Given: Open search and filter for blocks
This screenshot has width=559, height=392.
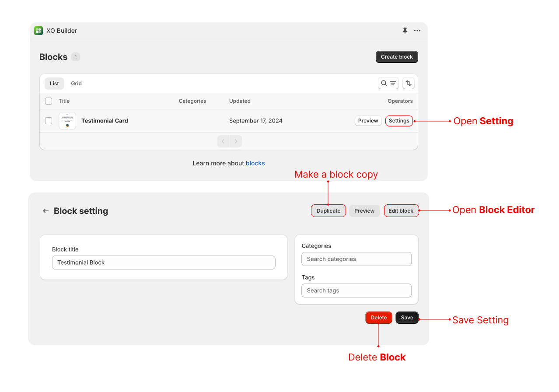Looking at the screenshot, I should pos(388,83).
